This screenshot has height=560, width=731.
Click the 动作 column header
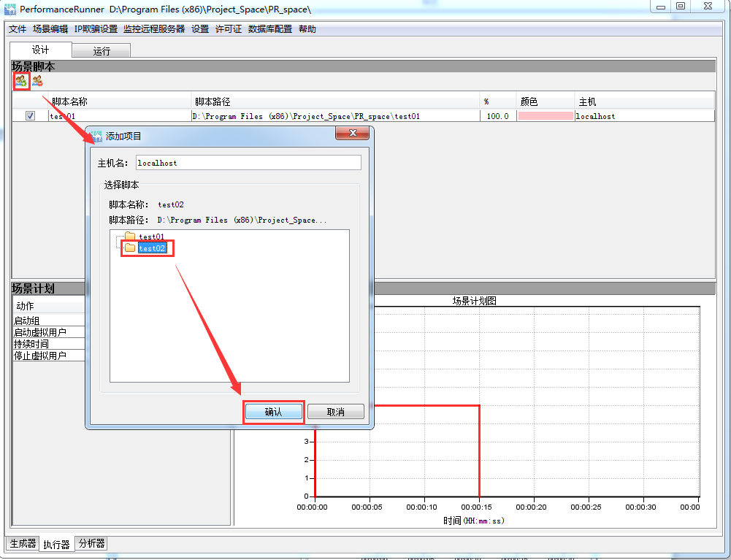click(x=49, y=306)
